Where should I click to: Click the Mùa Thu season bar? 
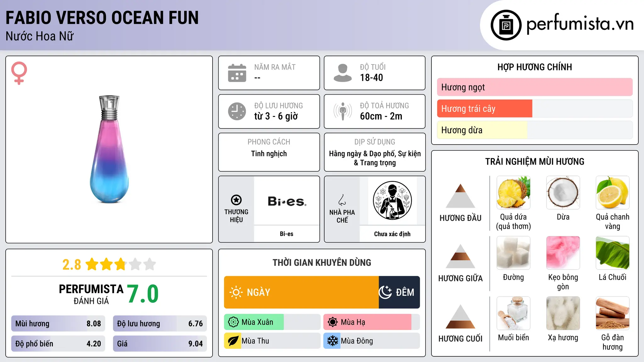coord(272,341)
